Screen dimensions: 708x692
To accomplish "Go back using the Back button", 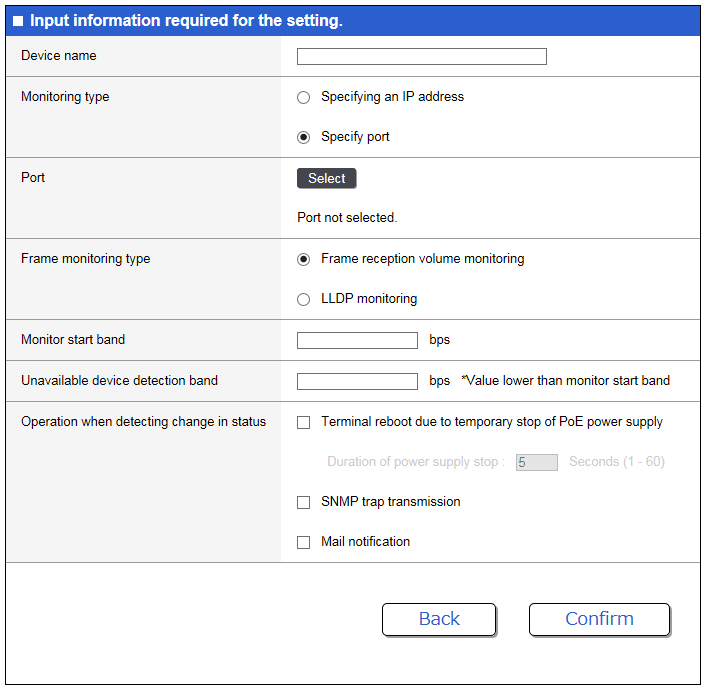I will pos(439,619).
